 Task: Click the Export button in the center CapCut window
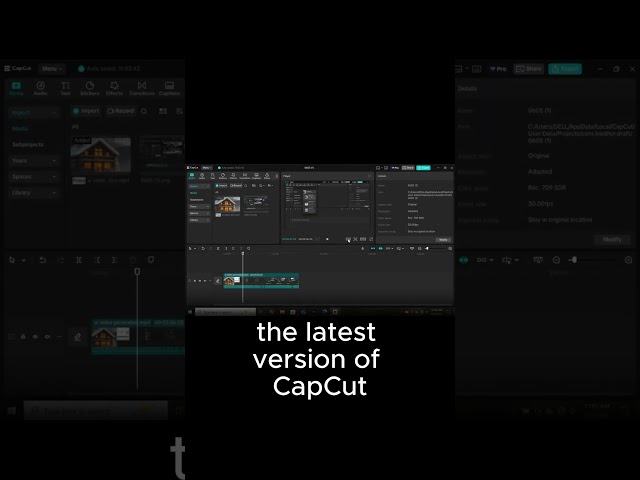pyautogui.click(x=423, y=168)
